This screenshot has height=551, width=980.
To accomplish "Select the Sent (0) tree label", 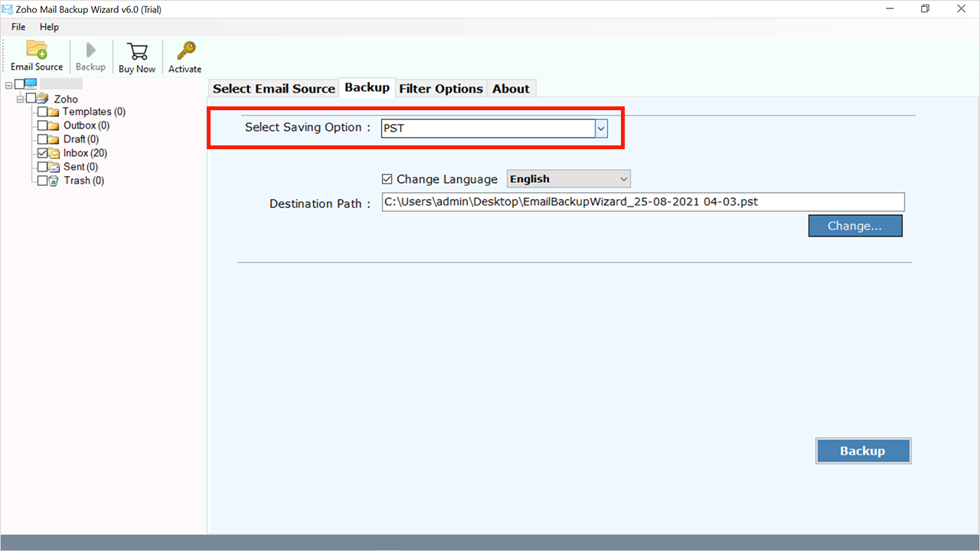I will point(81,167).
